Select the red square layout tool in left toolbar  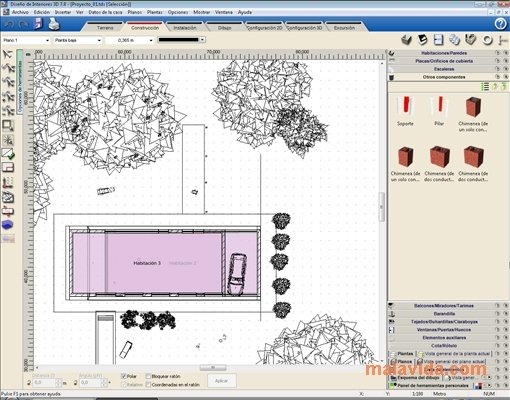[8, 167]
